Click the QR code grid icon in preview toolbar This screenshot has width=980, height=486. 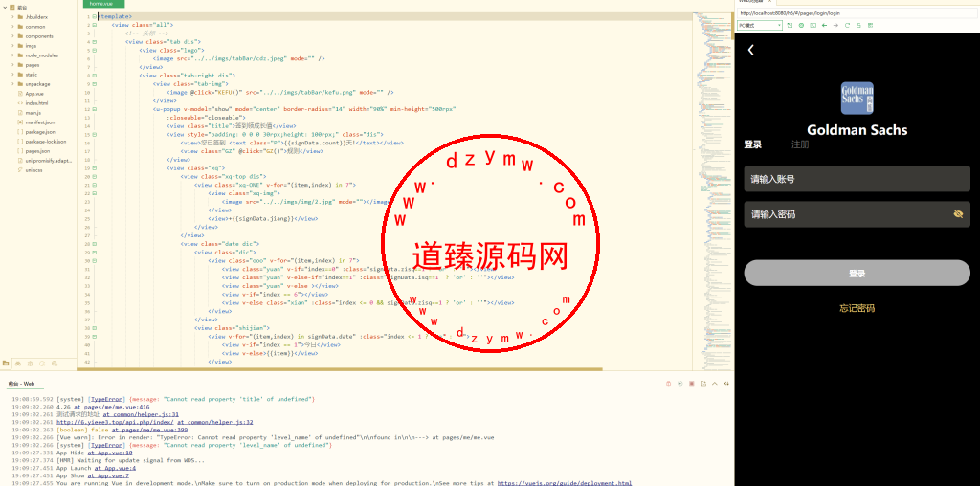tap(870, 25)
